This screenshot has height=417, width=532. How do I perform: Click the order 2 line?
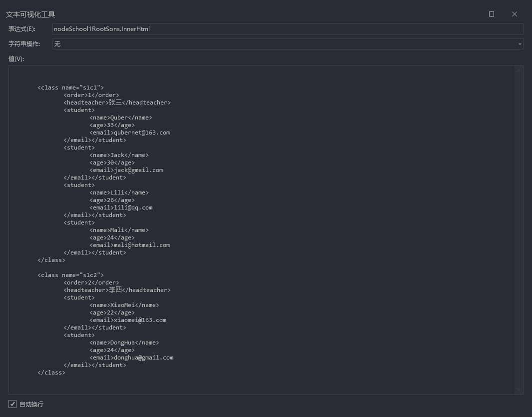point(91,282)
